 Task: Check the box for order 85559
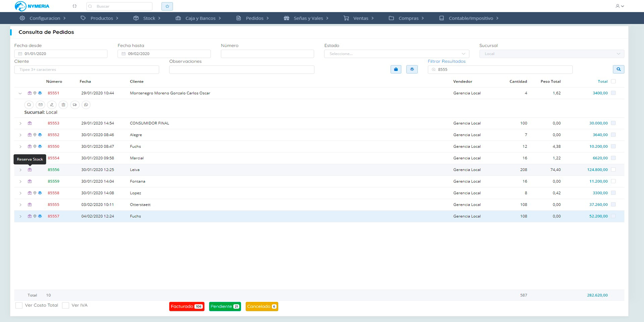(x=613, y=182)
